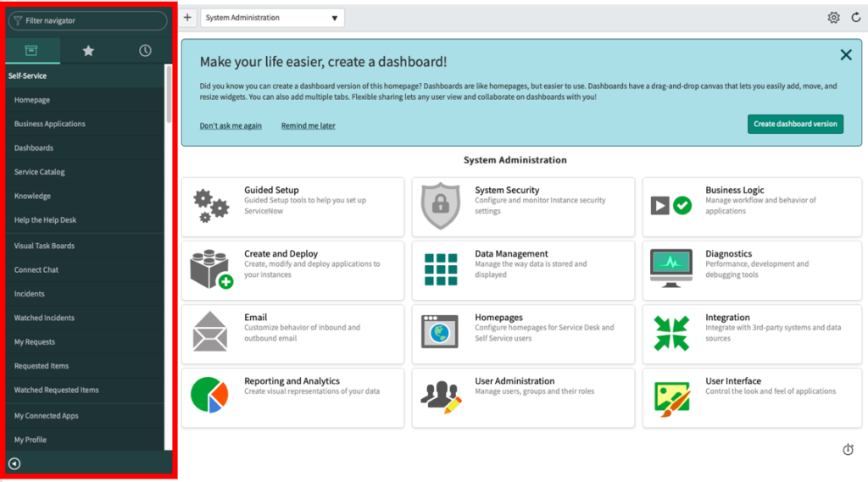Click the System Security shield lock icon

pyautogui.click(x=441, y=205)
